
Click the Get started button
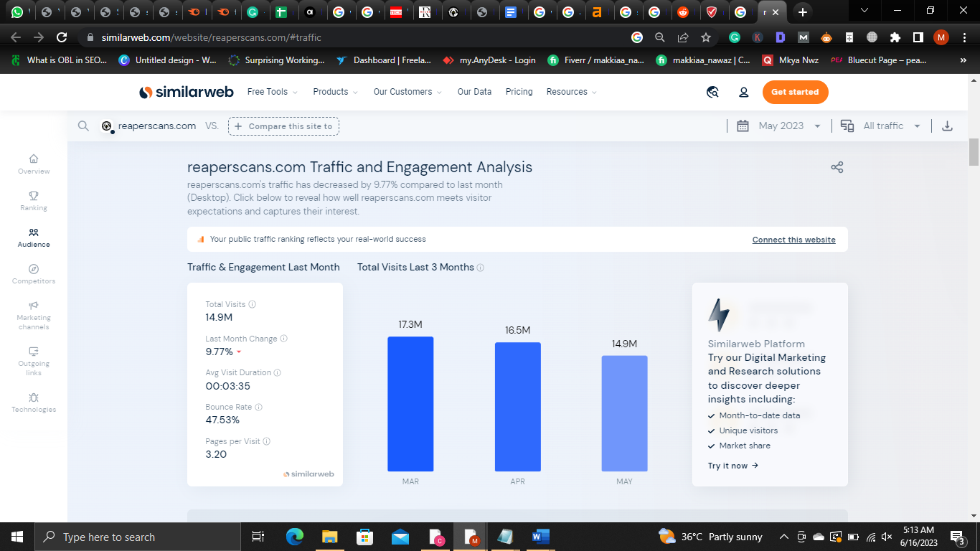[x=795, y=92]
